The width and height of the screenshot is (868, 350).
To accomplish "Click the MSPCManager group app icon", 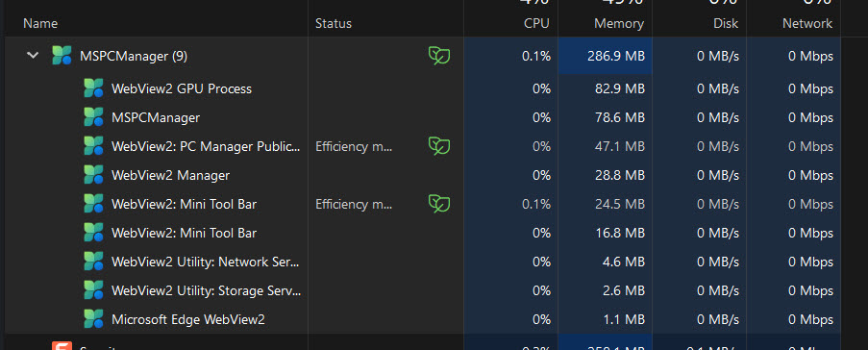I will point(62,56).
